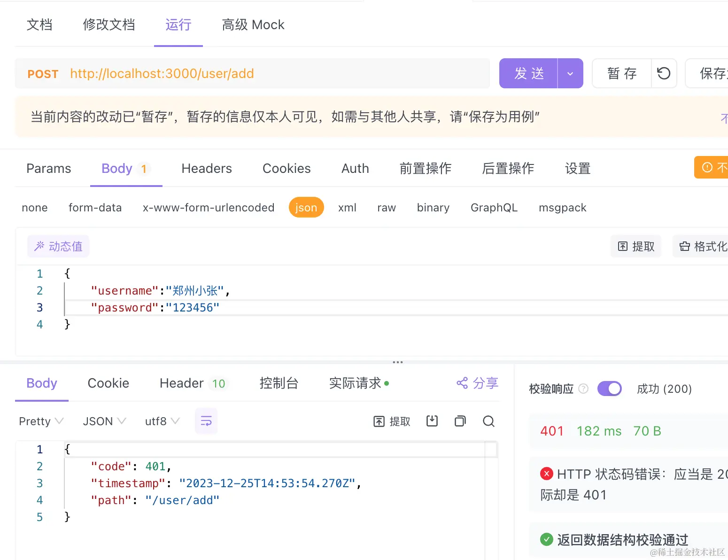Open the 修改文档 tab

pyautogui.click(x=109, y=24)
